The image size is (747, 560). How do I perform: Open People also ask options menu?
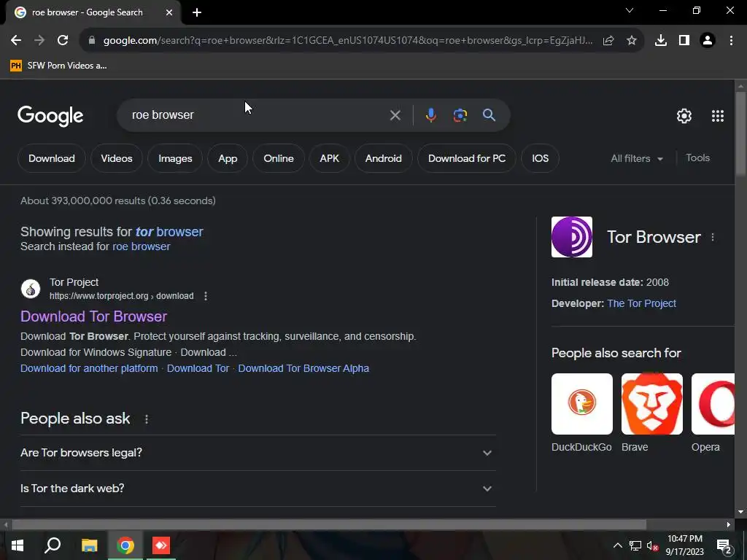coord(146,419)
